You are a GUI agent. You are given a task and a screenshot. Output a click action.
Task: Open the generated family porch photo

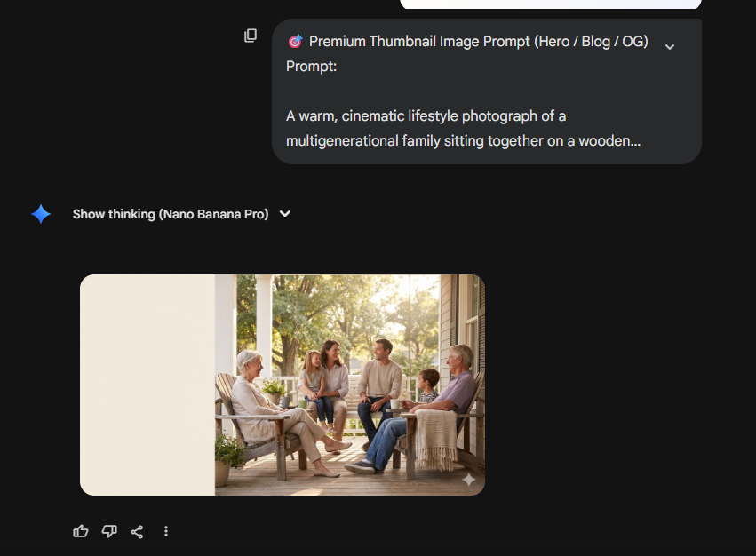pos(351,385)
